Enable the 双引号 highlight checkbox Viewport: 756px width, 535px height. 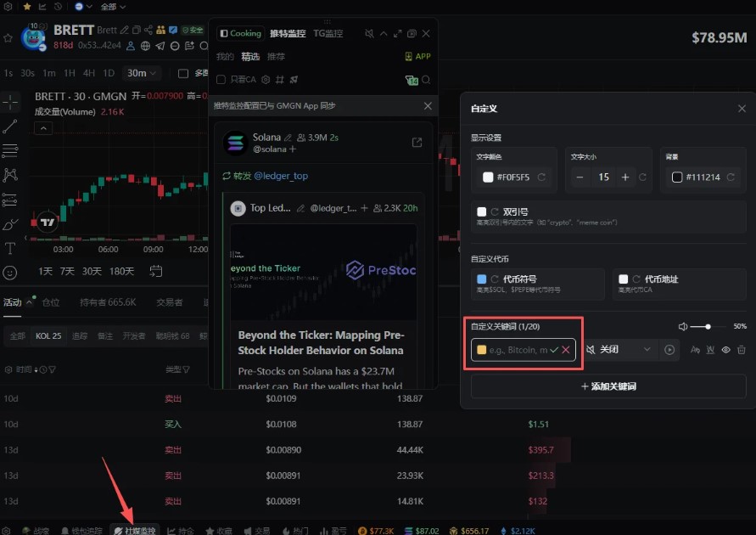[482, 211]
